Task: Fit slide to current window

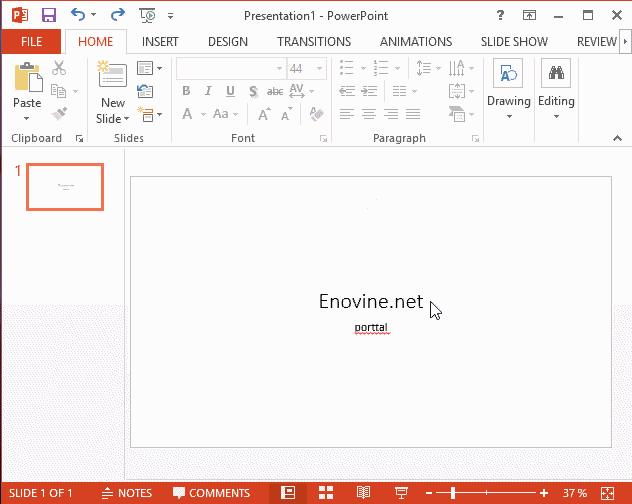Action: click(606, 493)
